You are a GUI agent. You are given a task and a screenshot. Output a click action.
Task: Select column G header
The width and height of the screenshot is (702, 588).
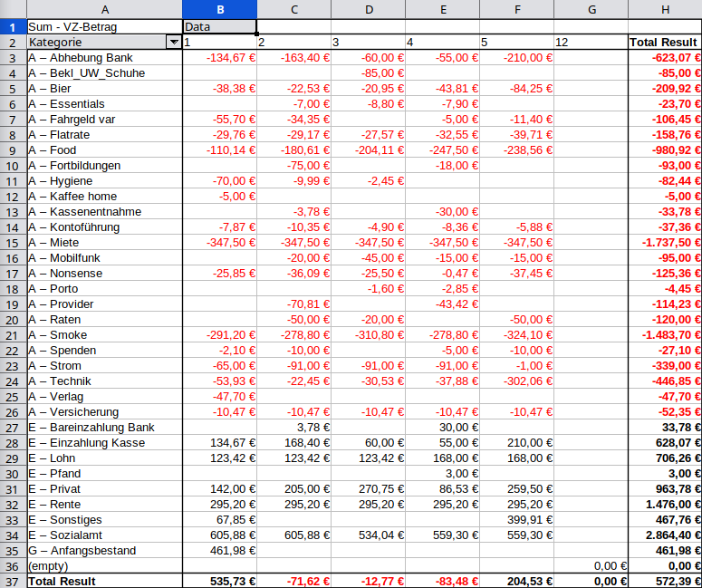pos(591,9)
